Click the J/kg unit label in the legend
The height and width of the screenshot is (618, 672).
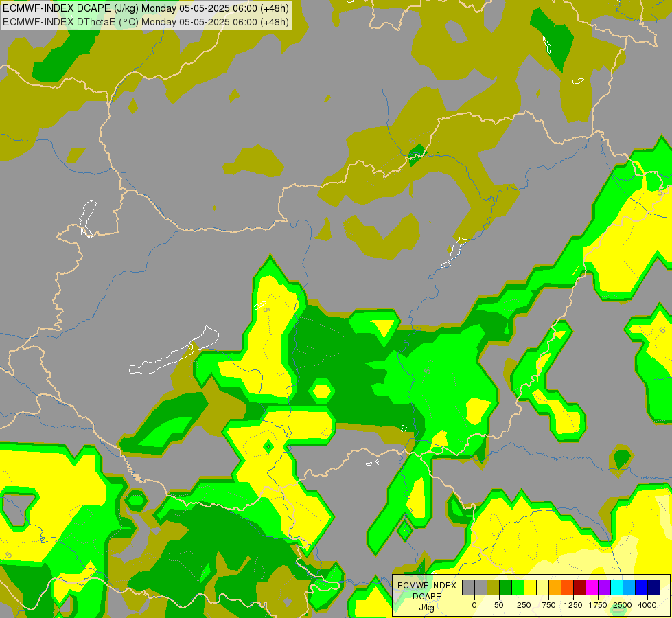(427, 608)
